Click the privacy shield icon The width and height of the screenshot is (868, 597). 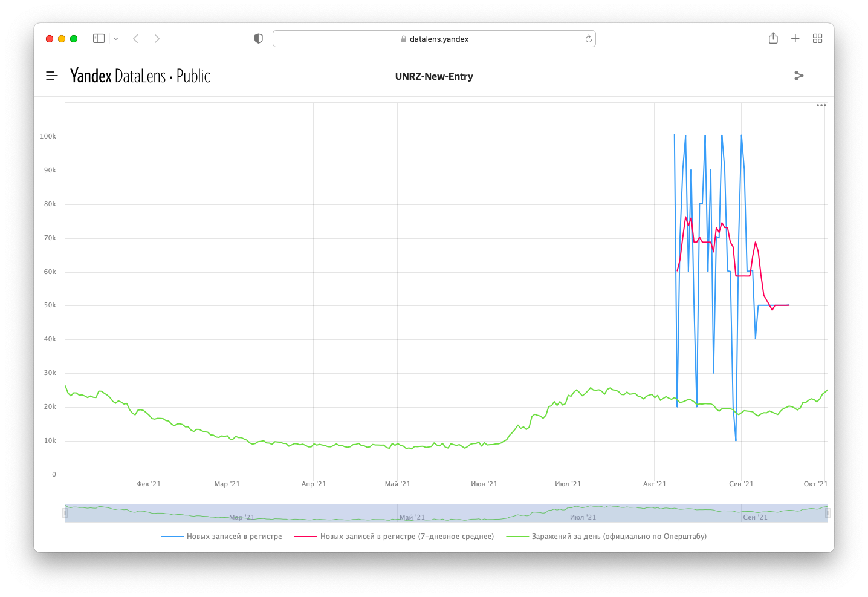(259, 39)
